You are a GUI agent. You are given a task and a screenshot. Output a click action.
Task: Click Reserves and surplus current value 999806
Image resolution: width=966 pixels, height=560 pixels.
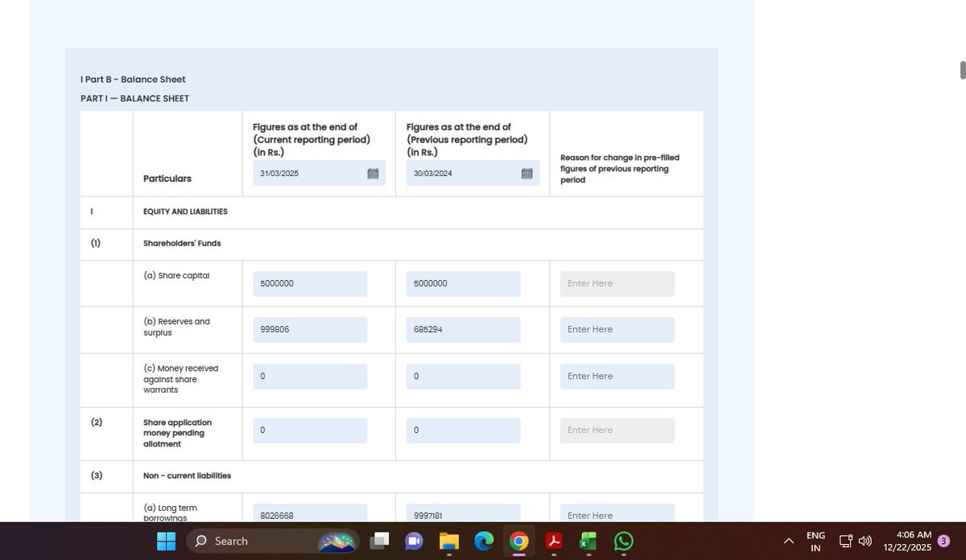310,330
